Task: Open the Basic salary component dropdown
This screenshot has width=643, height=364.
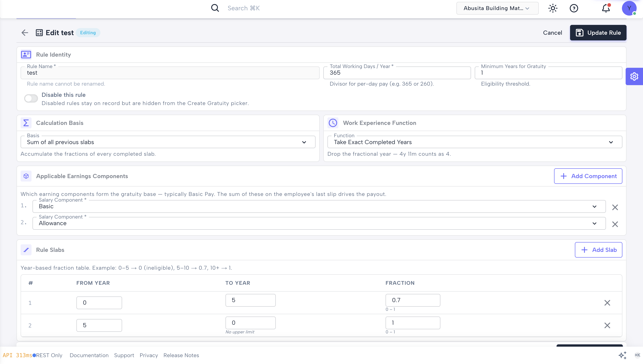Action: (x=319, y=206)
